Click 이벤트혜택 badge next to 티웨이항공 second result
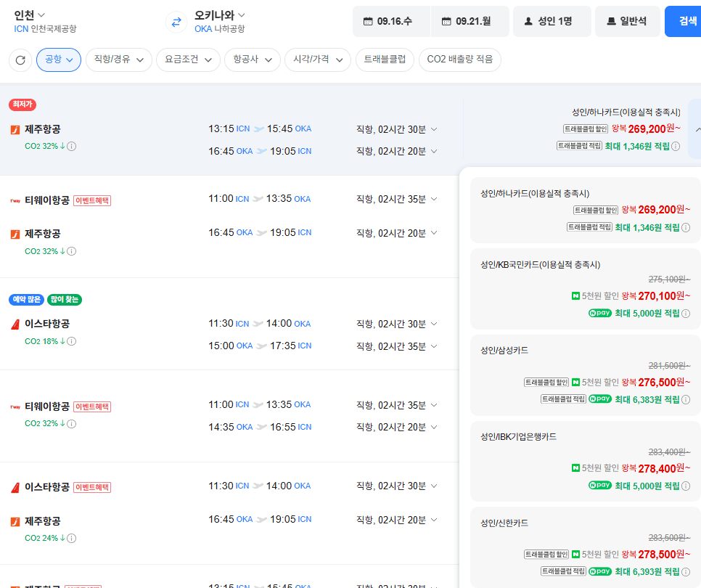The width and height of the screenshot is (701, 588). [x=92, y=201]
